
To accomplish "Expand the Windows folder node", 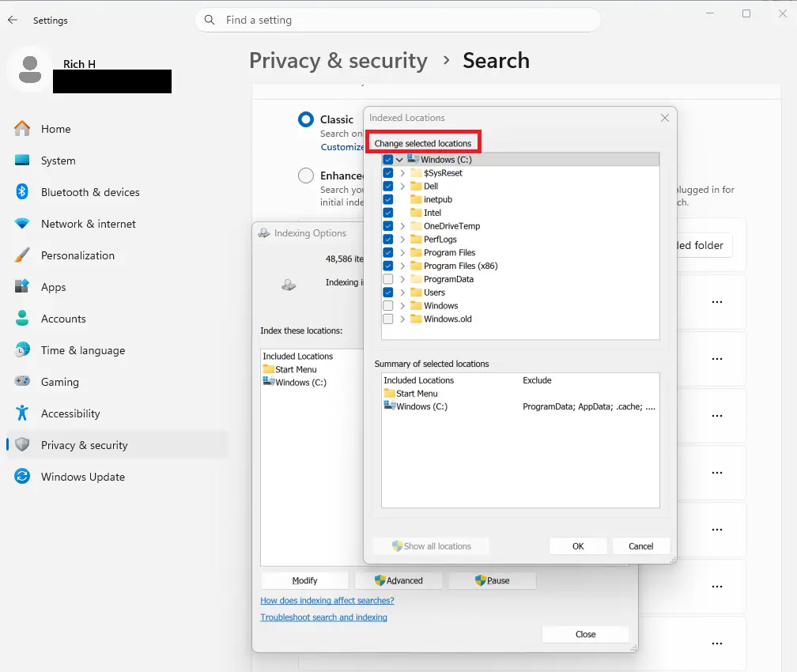I will coord(402,305).
